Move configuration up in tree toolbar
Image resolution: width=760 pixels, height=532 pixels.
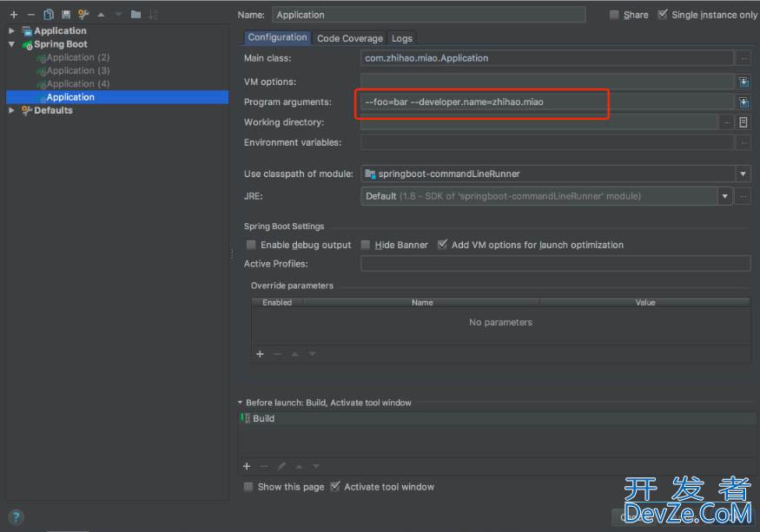(x=101, y=15)
